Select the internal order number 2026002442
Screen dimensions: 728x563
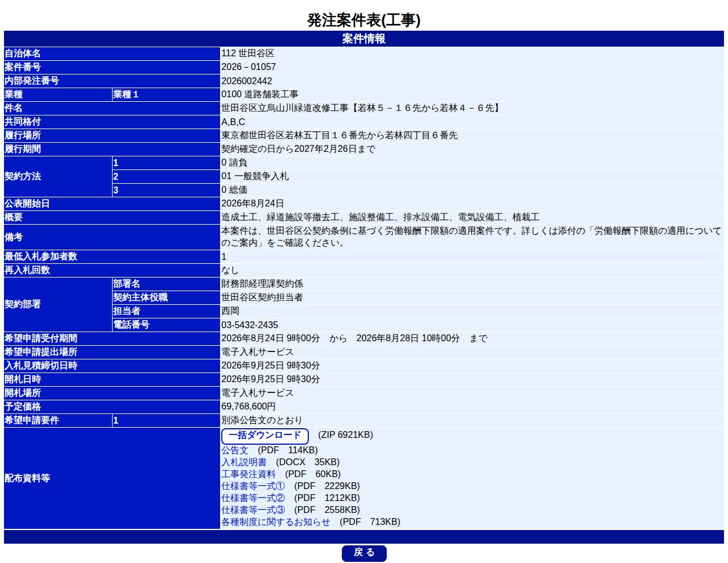coord(247,81)
